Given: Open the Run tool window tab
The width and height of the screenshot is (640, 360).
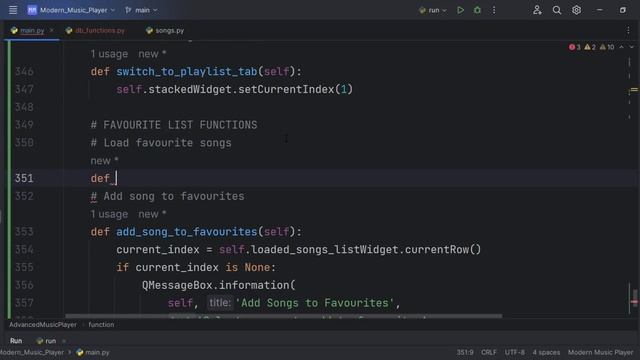Looking at the screenshot, I should (x=16, y=341).
